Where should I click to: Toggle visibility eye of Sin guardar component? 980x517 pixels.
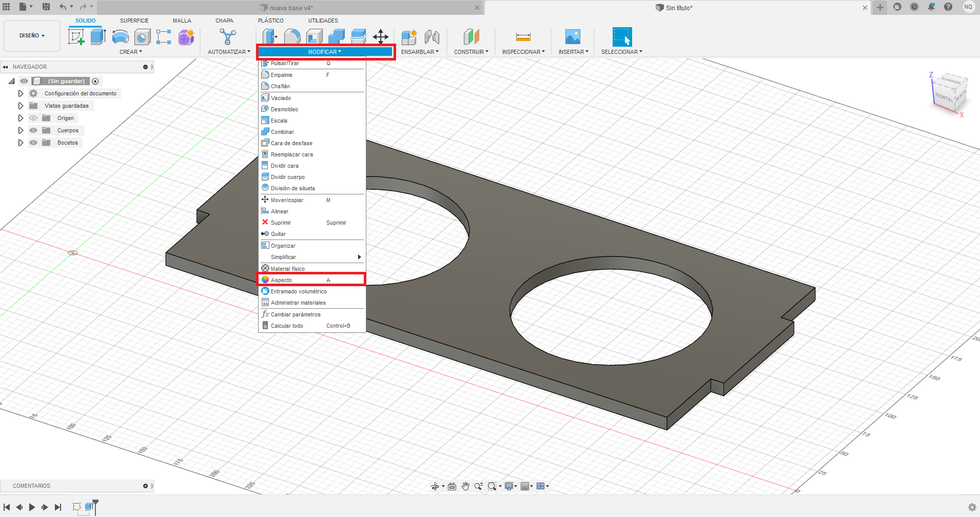click(24, 81)
